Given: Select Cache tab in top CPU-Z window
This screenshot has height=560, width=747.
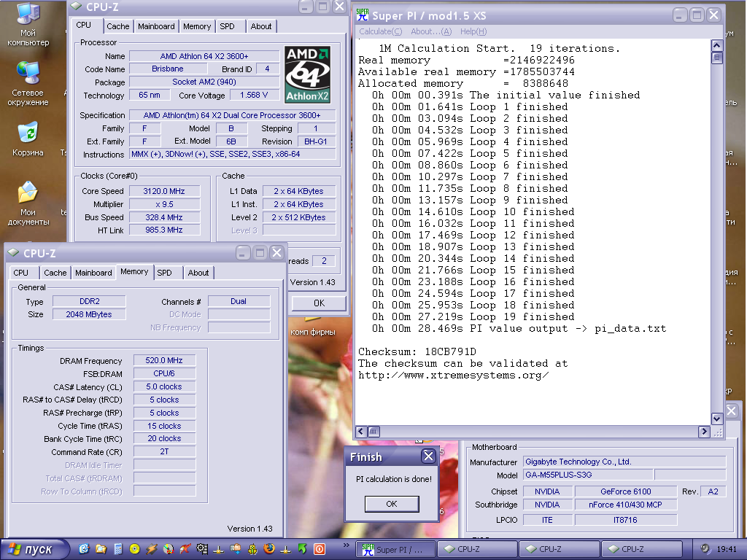Looking at the screenshot, I should click(117, 26).
